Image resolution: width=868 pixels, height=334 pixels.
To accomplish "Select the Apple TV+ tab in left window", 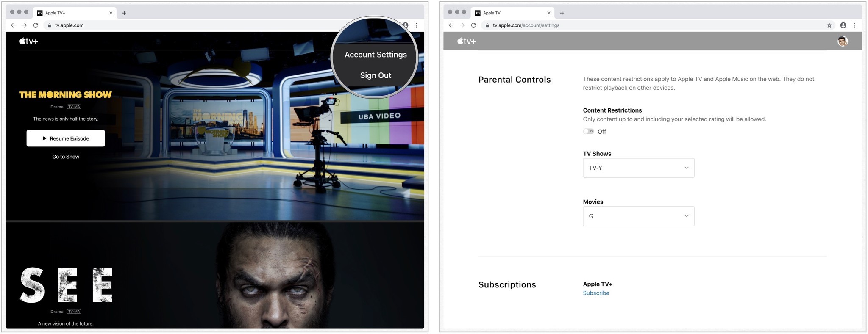I will [74, 13].
